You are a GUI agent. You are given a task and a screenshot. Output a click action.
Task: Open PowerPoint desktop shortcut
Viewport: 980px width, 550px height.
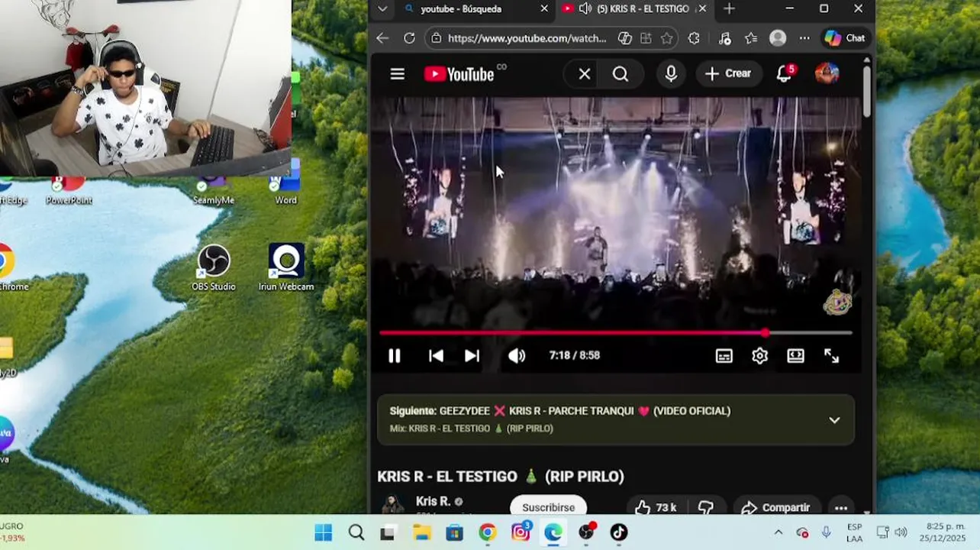[69, 189]
